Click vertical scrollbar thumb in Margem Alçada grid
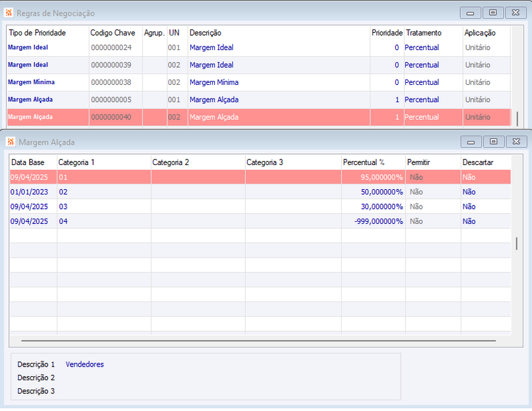 [x=516, y=244]
